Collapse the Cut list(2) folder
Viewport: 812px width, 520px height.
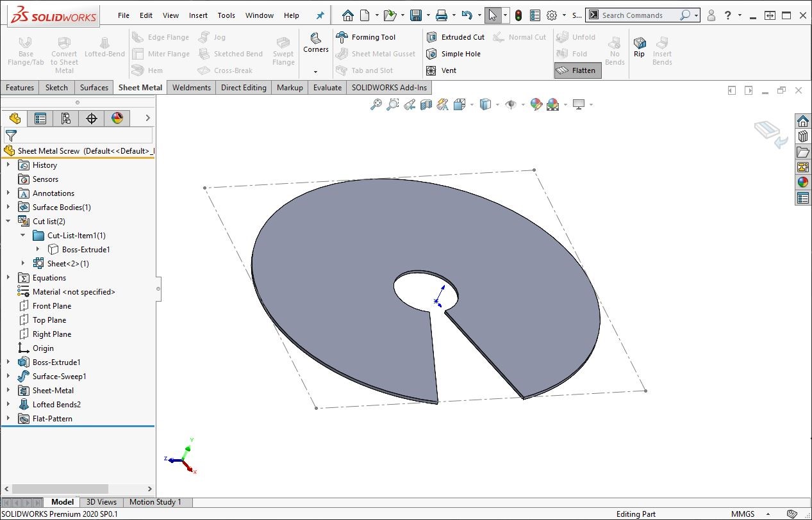point(8,221)
